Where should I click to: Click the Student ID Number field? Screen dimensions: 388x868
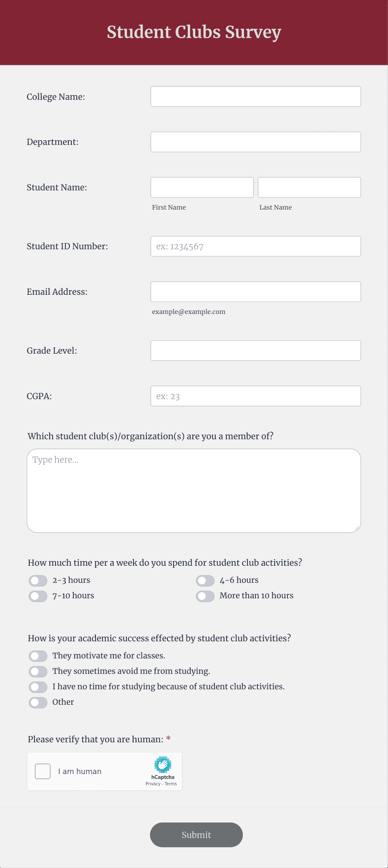[x=255, y=246]
